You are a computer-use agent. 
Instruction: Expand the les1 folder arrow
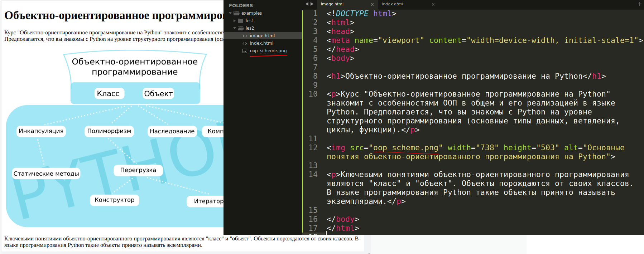(235, 21)
